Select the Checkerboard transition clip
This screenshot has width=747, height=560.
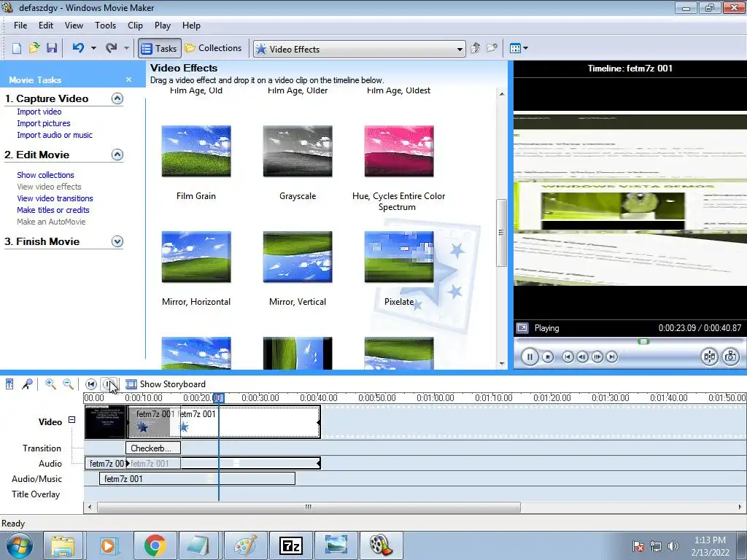pos(153,448)
